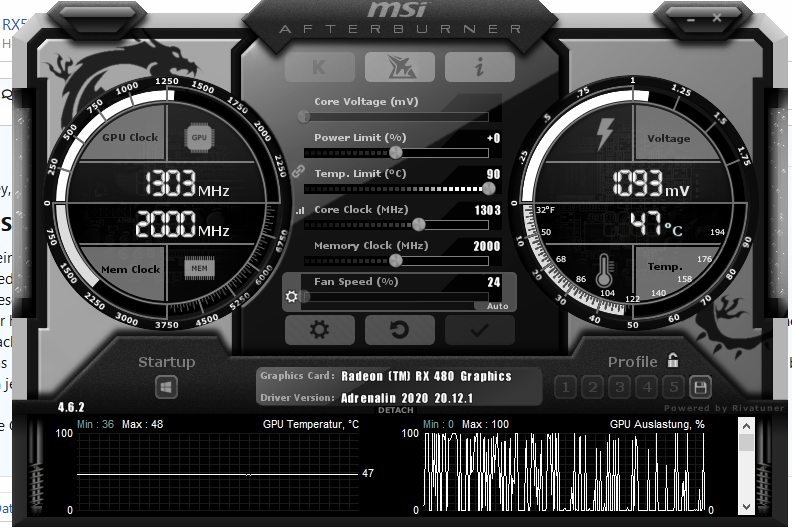
Task: Open the information i button
Action: pos(479,67)
